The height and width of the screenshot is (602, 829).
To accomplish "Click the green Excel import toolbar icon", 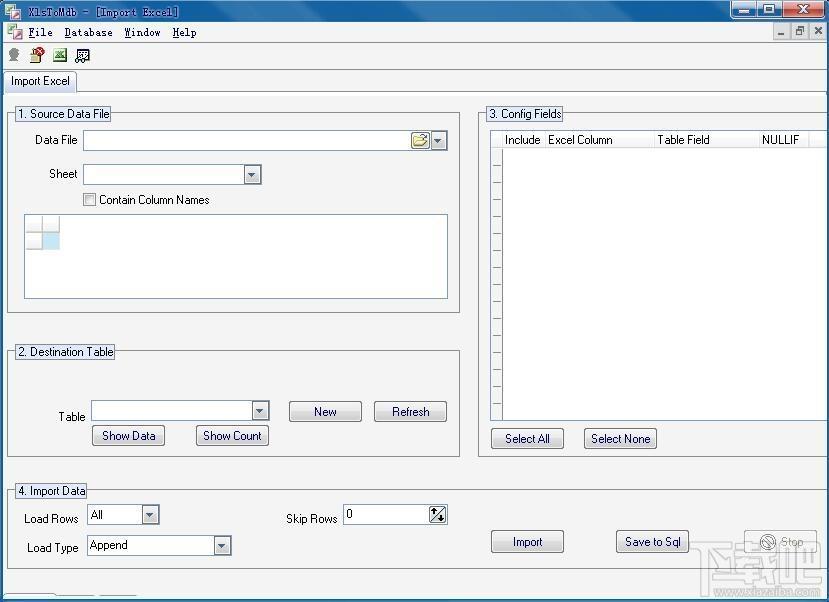I will coord(60,55).
